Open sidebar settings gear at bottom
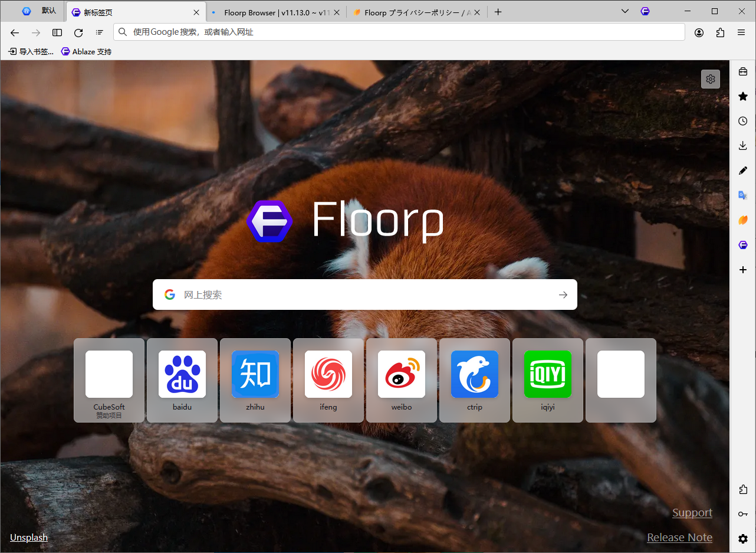Viewport: 756px width, 553px height. [743, 539]
